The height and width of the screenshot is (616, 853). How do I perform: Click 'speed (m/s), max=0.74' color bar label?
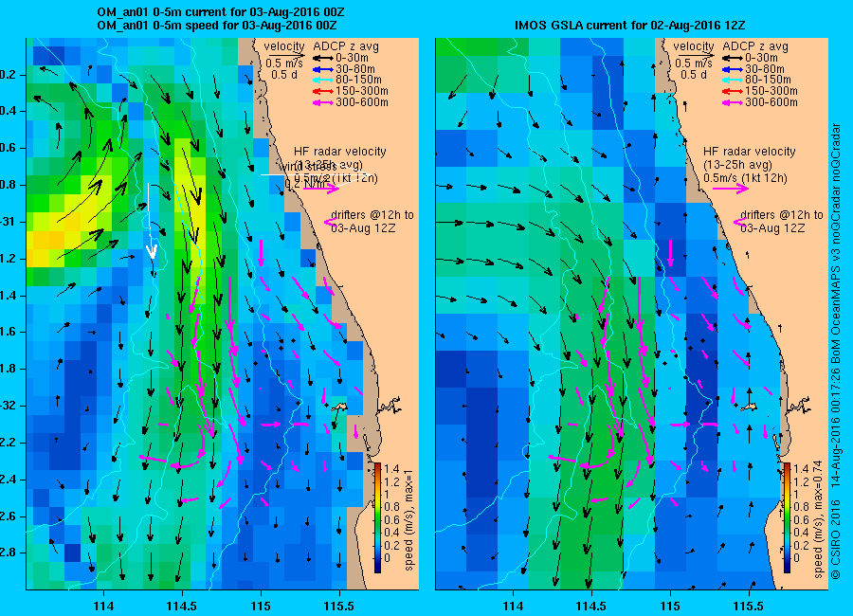pos(819,518)
